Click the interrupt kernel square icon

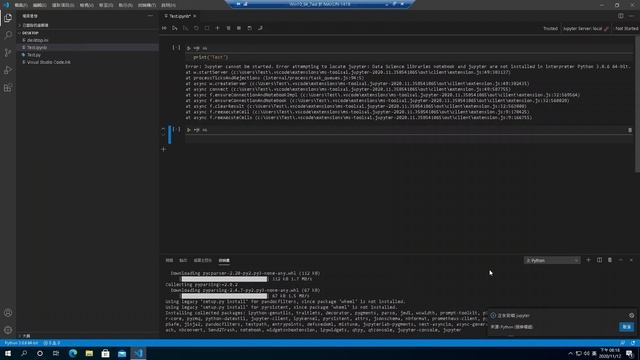207,28
